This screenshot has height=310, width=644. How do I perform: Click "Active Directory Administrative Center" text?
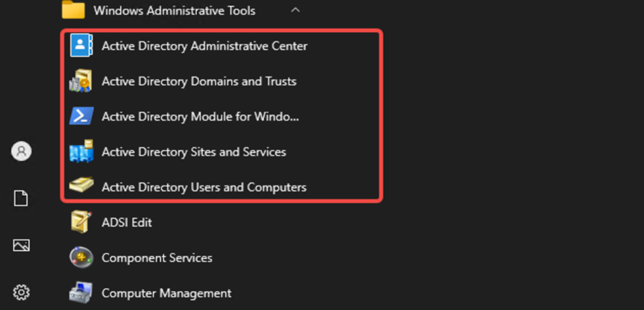[x=205, y=46]
